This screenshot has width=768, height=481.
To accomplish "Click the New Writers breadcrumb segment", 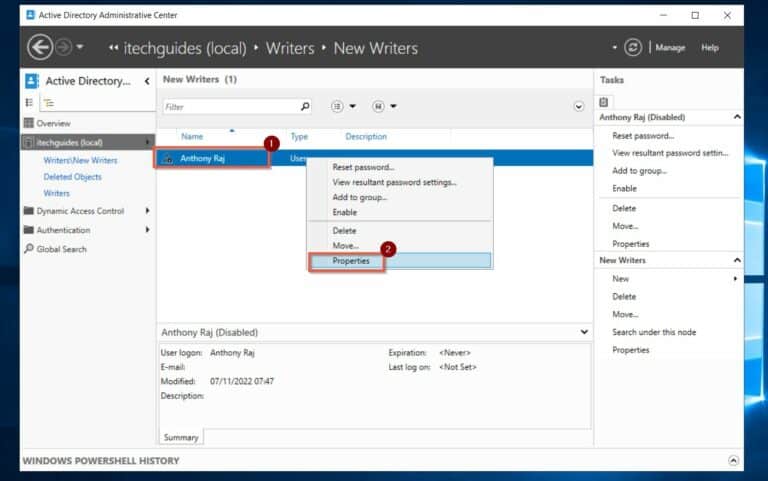I will pos(376,48).
